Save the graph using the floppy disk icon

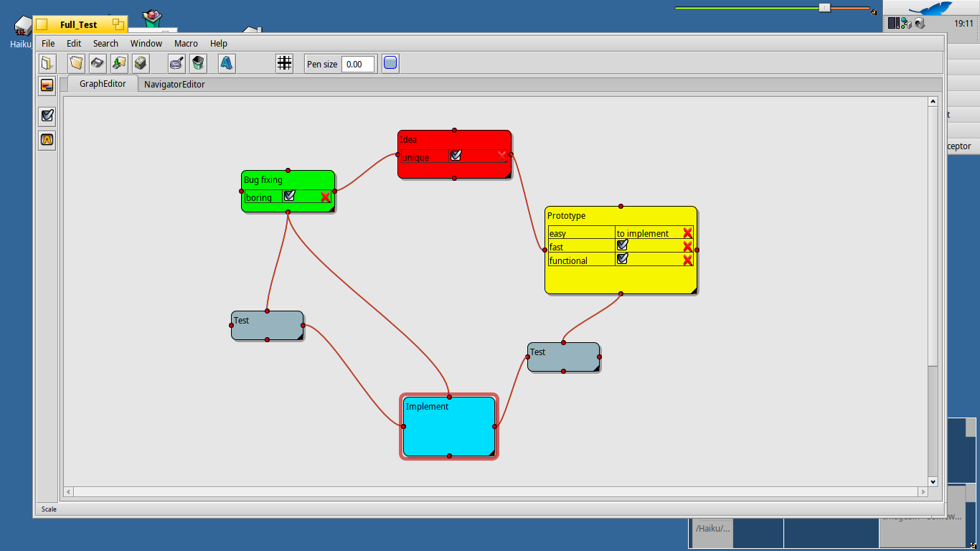coord(98,64)
